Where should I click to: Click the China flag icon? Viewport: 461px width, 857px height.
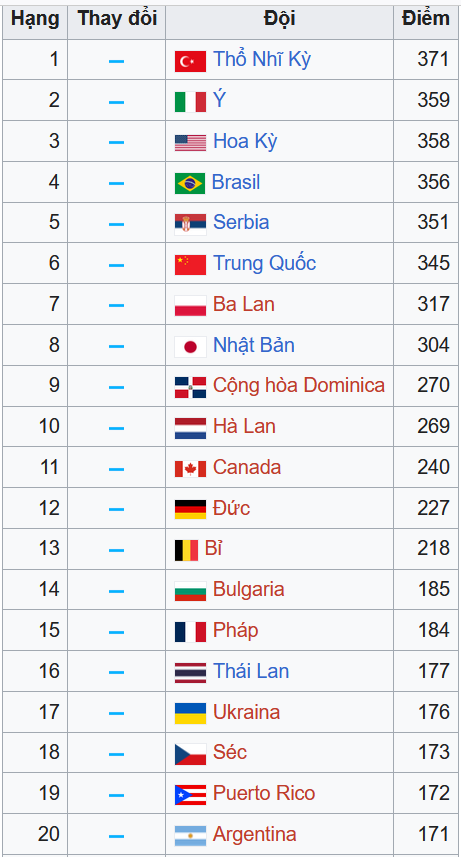coord(190,265)
